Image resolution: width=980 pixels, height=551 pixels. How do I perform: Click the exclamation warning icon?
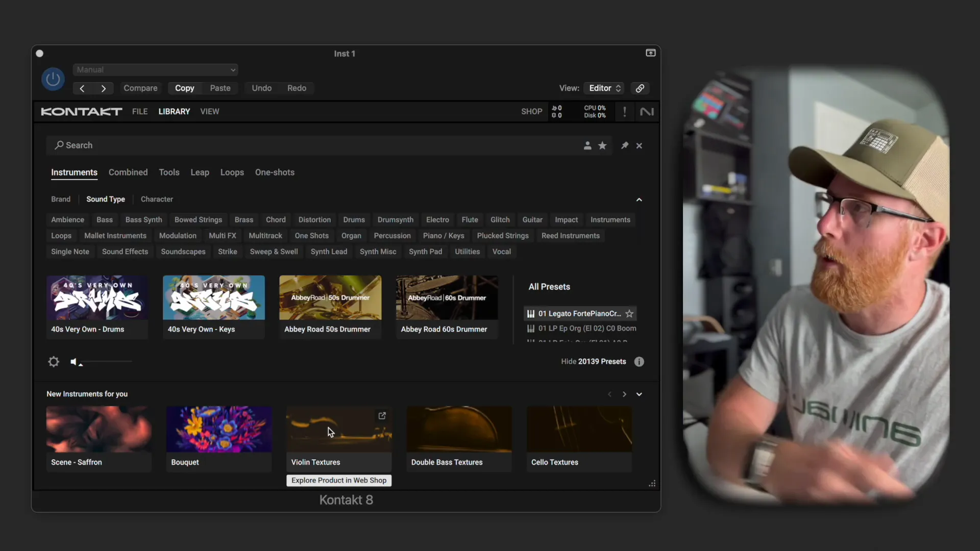[624, 112]
